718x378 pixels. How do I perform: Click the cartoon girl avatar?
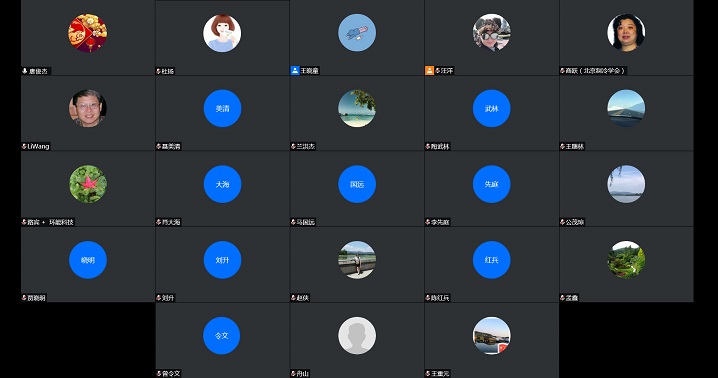tap(222, 33)
